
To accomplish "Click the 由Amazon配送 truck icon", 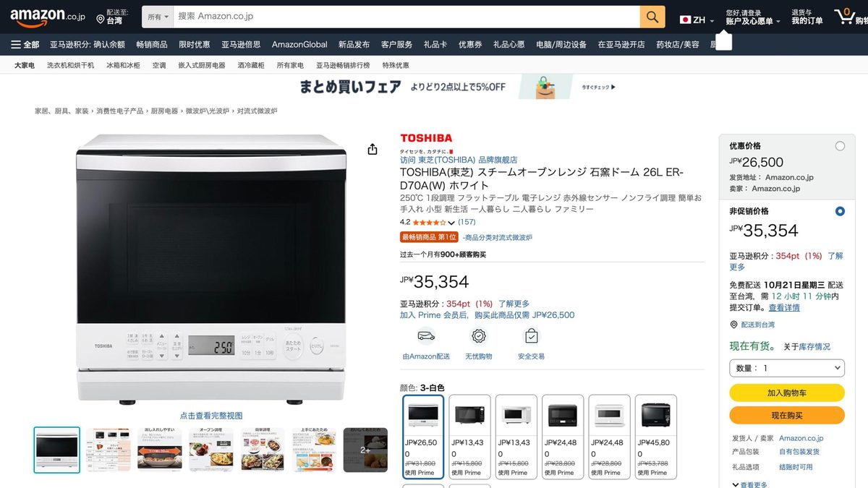I will [x=426, y=336].
